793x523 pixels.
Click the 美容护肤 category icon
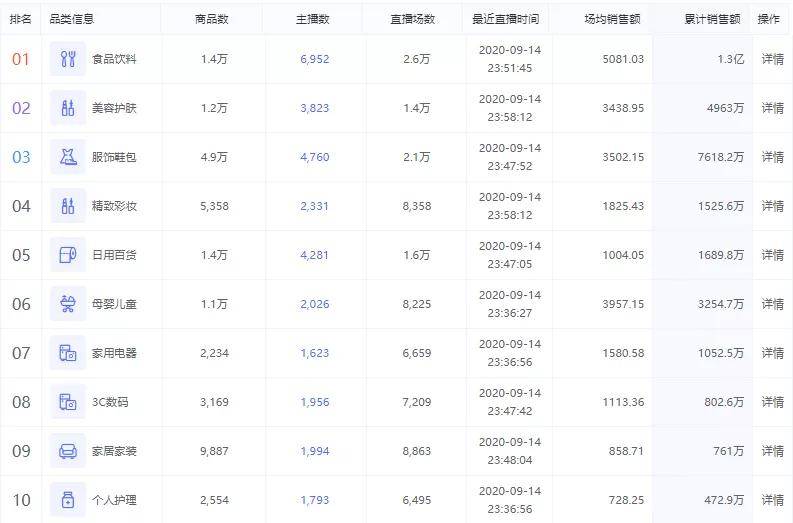(68, 108)
